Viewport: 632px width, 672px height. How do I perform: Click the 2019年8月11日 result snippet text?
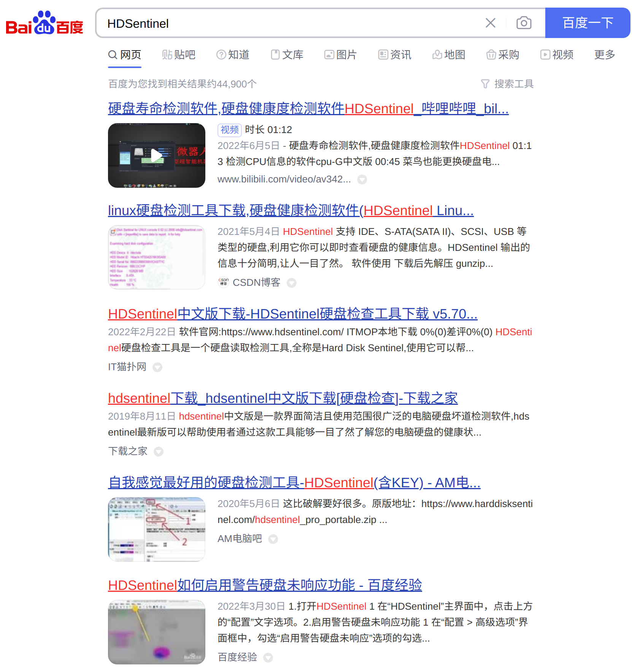click(319, 424)
